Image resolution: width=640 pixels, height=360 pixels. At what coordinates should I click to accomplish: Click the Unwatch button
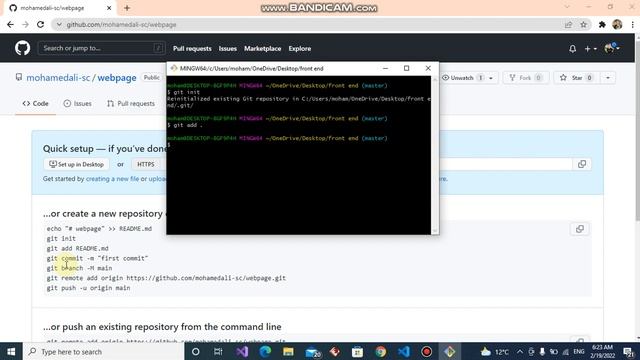(x=463, y=78)
